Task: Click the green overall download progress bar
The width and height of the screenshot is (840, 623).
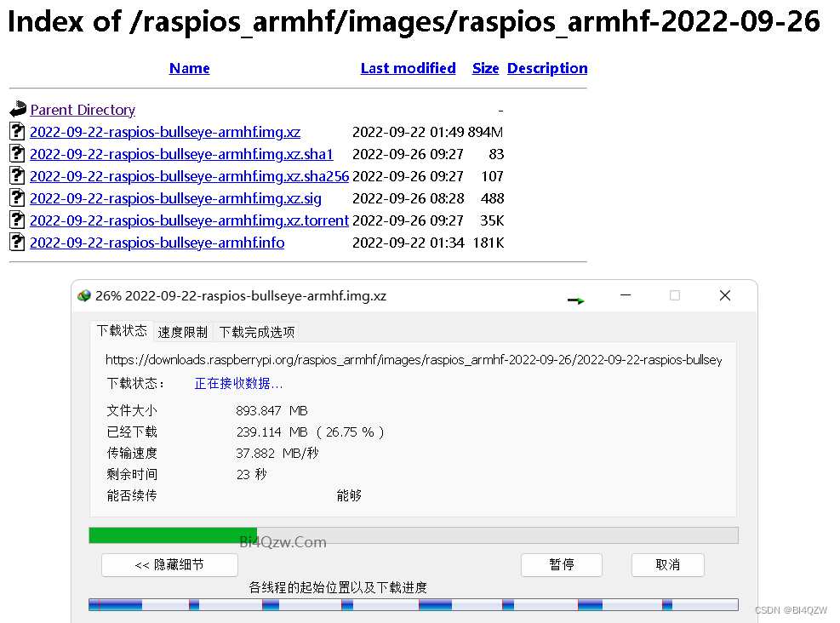Action: click(414, 535)
